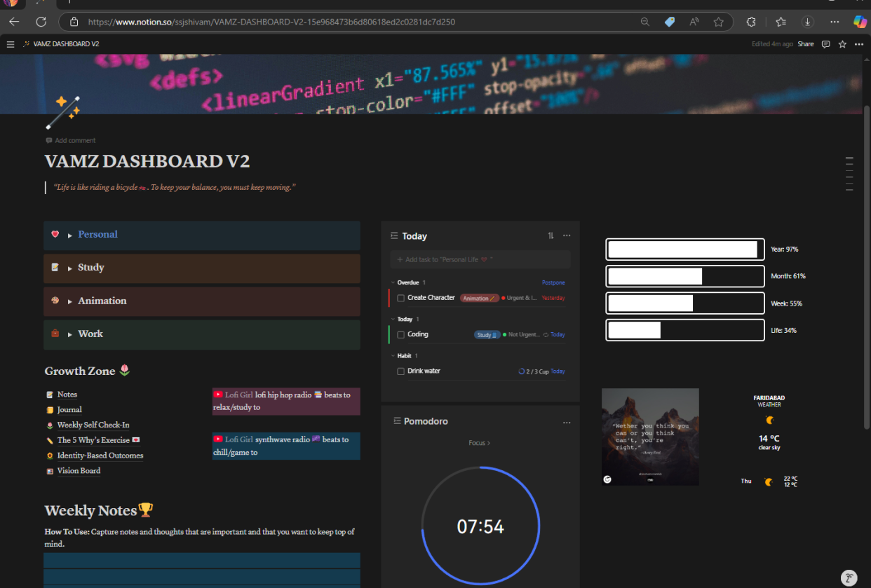871x588 pixels.
Task: Click browser back arrow
Action: click(x=14, y=22)
